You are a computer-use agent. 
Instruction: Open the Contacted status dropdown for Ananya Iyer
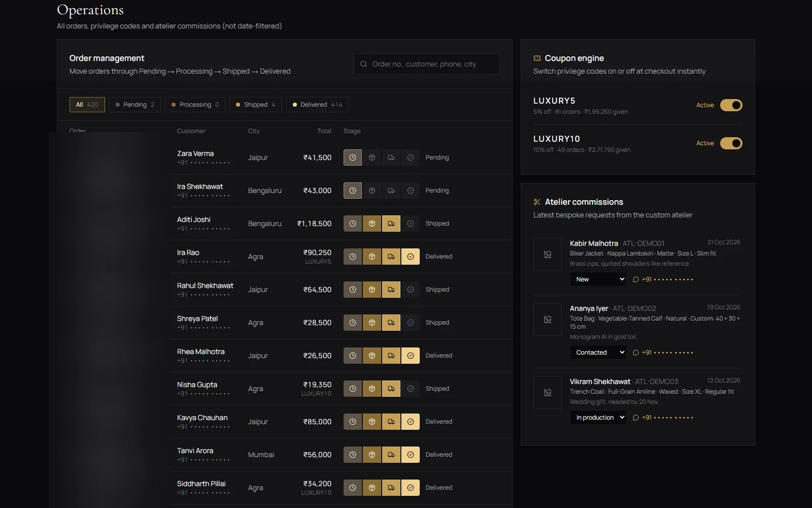click(x=598, y=353)
